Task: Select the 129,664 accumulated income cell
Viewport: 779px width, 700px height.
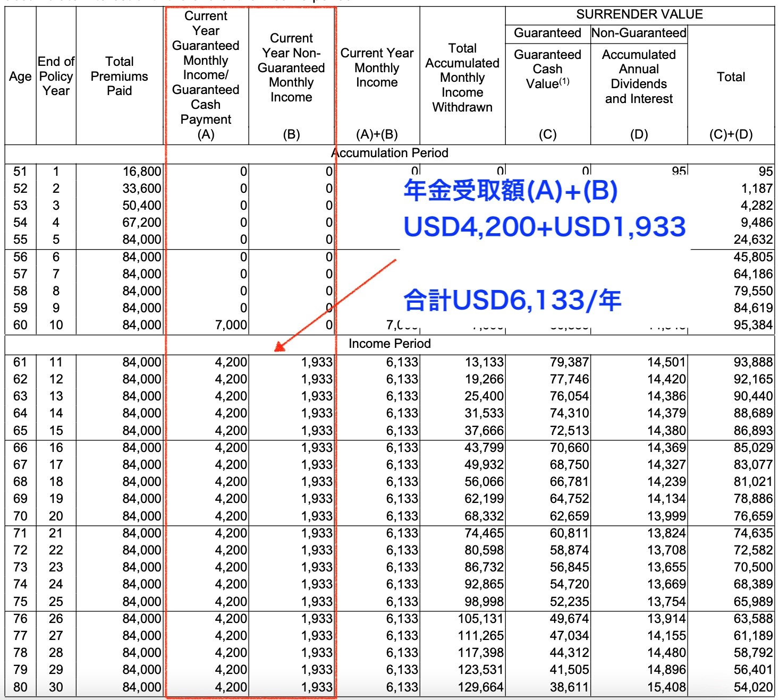Action: 480,687
